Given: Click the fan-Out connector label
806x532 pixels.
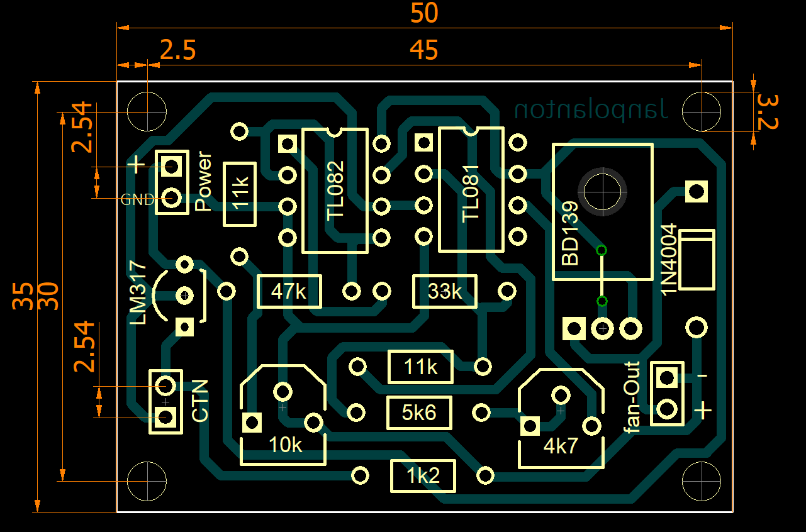Looking at the screenshot, I should pos(632,397).
